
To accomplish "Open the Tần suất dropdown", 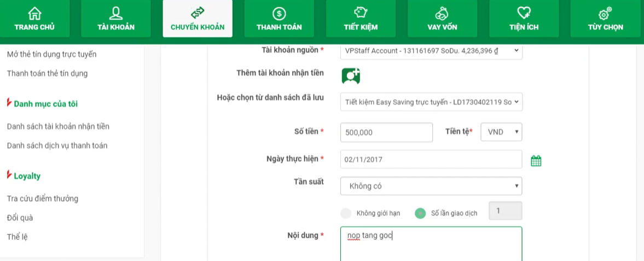I will [x=431, y=186].
